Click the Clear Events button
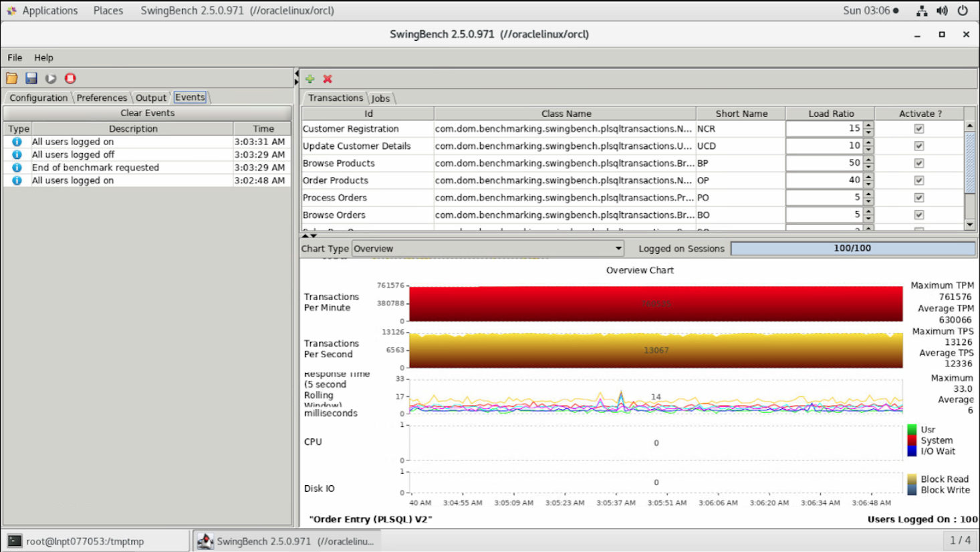 point(148,113)
